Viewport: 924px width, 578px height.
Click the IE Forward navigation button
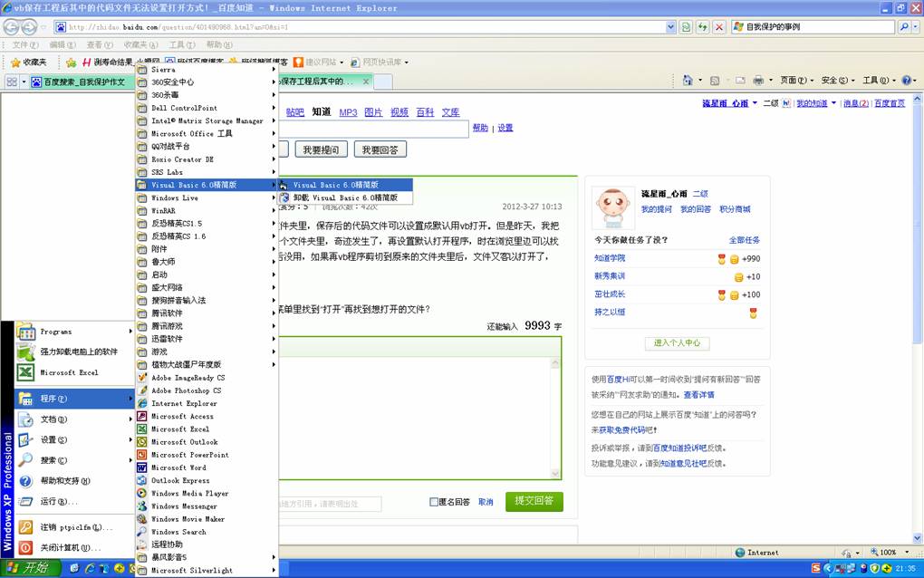(30, 27)
